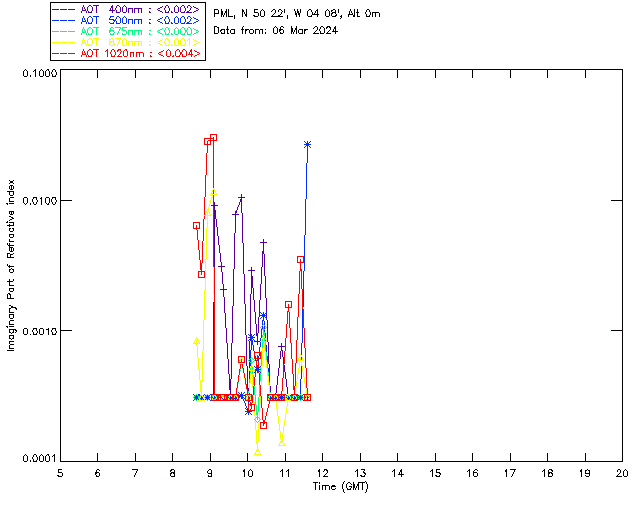This screenshot has height=512, width=640.
Task: Click the blue asterisk peak near 11.6 GMT
Action: 308,144
